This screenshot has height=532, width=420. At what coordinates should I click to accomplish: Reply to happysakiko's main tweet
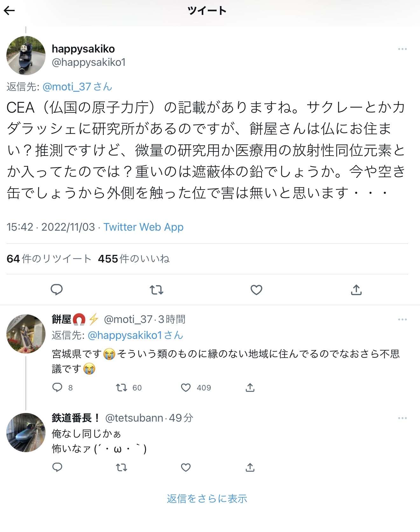(x=57, y=290)
